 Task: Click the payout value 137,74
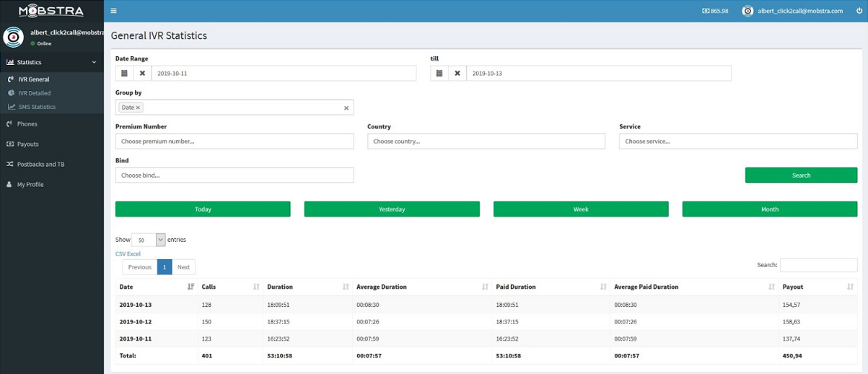pyautogui.click(x=792, y=338)
